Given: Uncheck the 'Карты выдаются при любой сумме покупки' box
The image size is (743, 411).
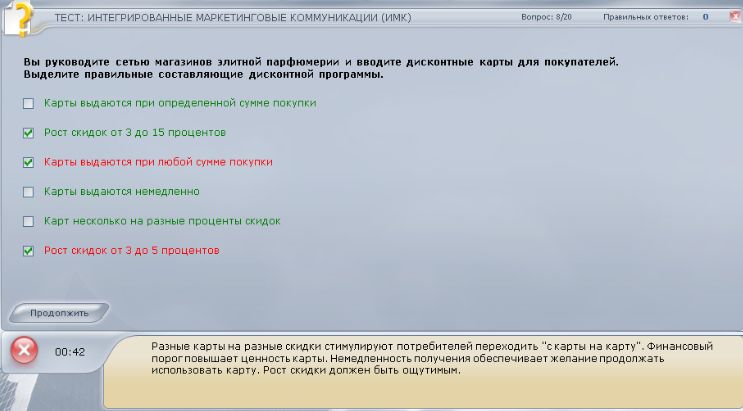Looking at the screenshot, I should 29,162.
